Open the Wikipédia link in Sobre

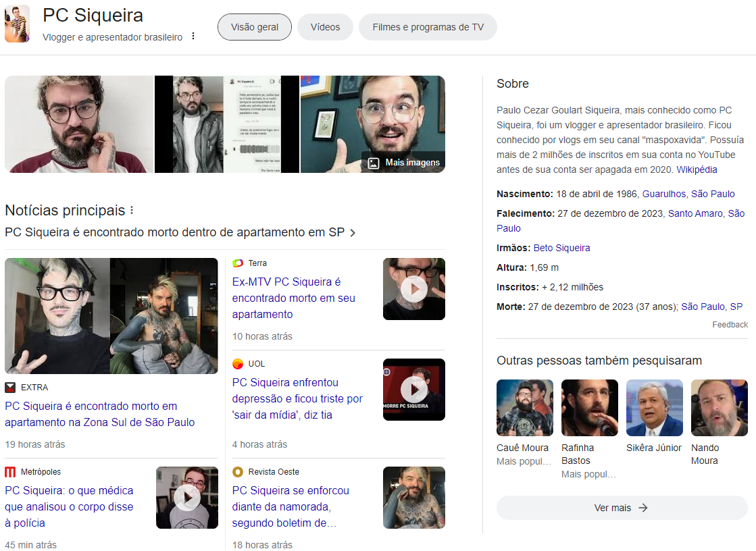point(697,169)
